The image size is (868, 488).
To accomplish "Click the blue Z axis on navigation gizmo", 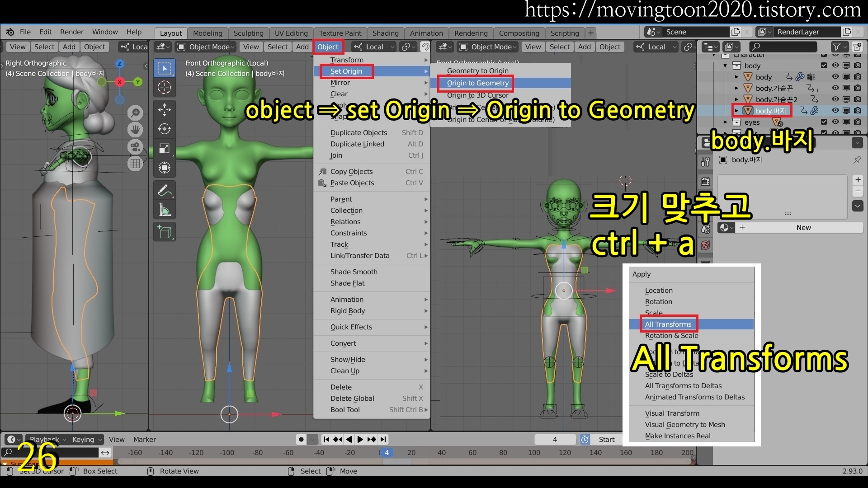I will point(119,64).
